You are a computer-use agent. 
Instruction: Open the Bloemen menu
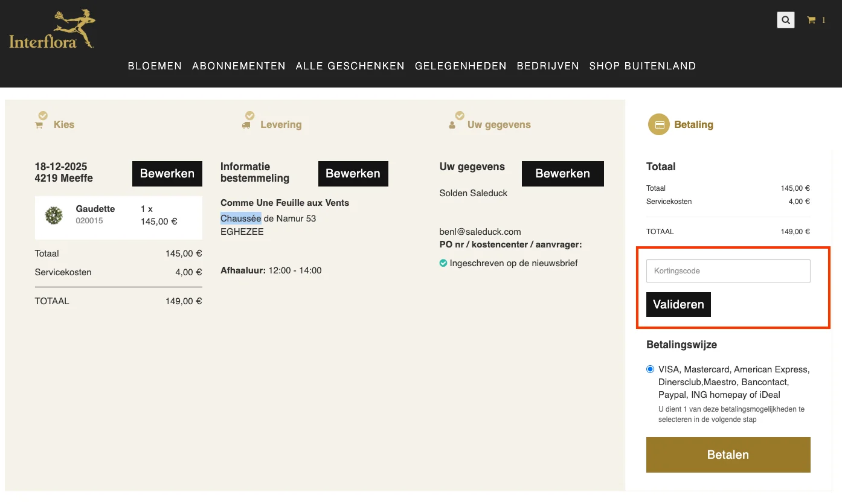[155, 66]
